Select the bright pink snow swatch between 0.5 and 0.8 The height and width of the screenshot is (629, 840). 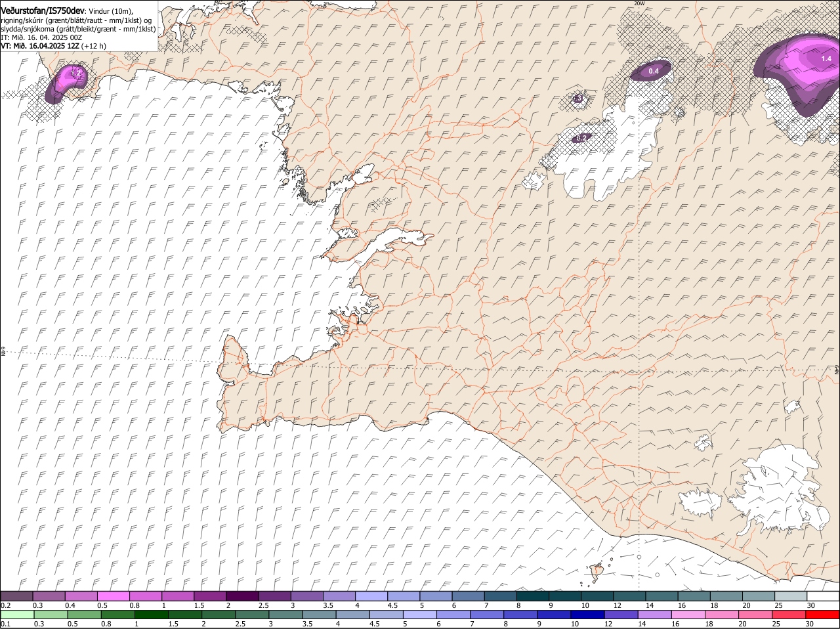(113, 596)
